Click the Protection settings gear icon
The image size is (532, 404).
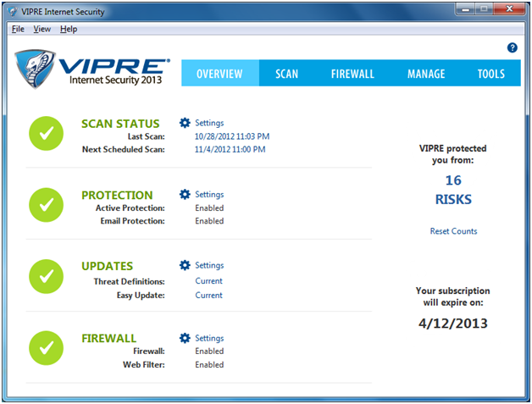185,194
